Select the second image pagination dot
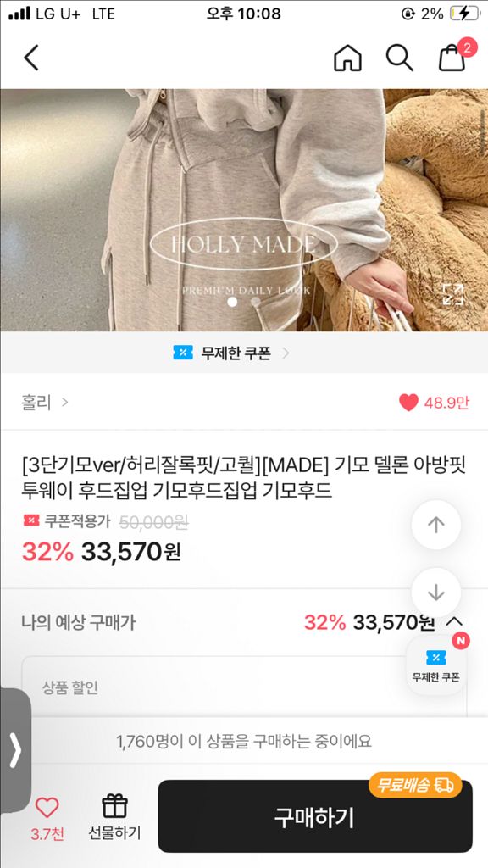This screenshot has height=868, width=488. 256,302
